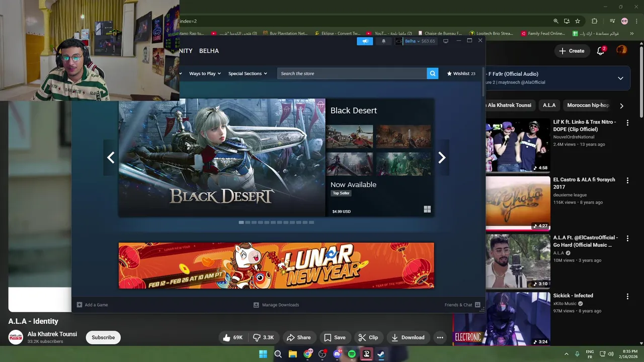
Task: Open Chaise de Bureau bookmark
Action: 440,34
